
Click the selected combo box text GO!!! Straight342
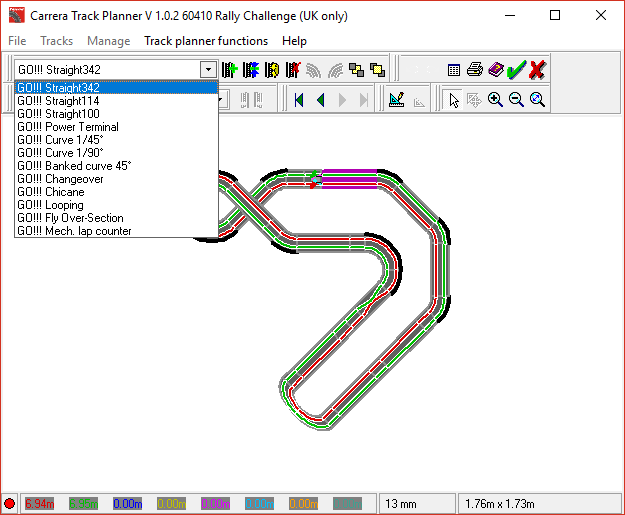pyautogui.click(x=59, y=70)
